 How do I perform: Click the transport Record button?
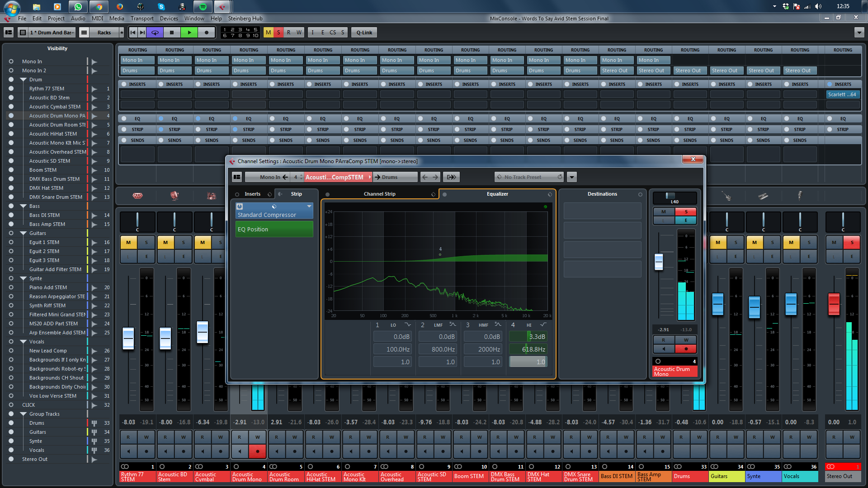pos(207,33)
